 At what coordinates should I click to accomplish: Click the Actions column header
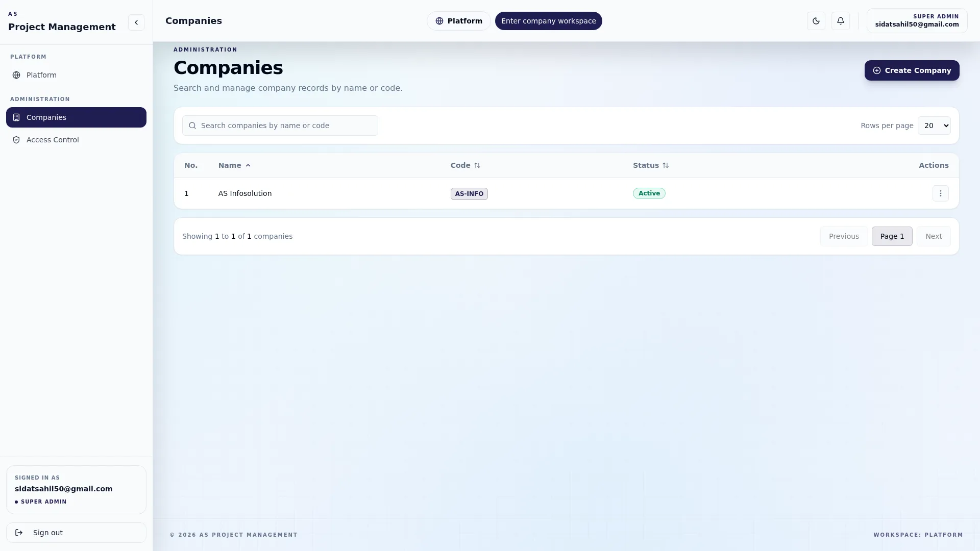934,165
